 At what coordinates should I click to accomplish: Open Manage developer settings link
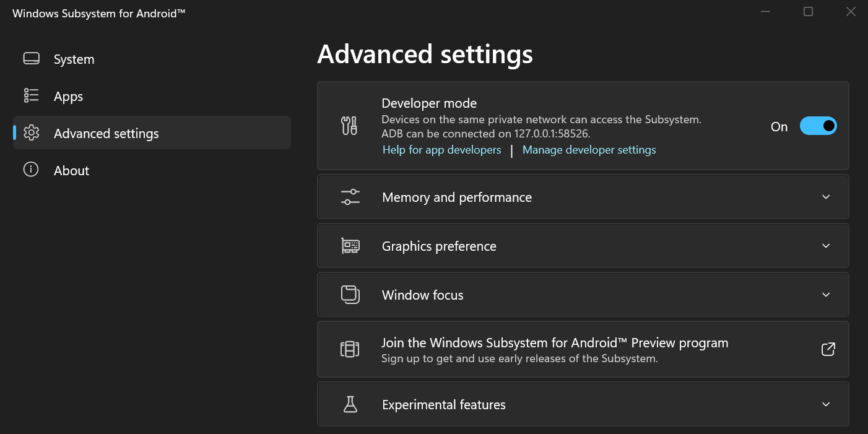[589, 150]
